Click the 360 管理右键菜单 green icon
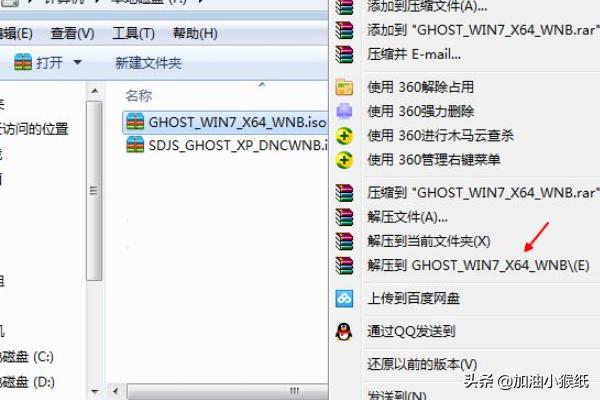 tap(344, 160)
